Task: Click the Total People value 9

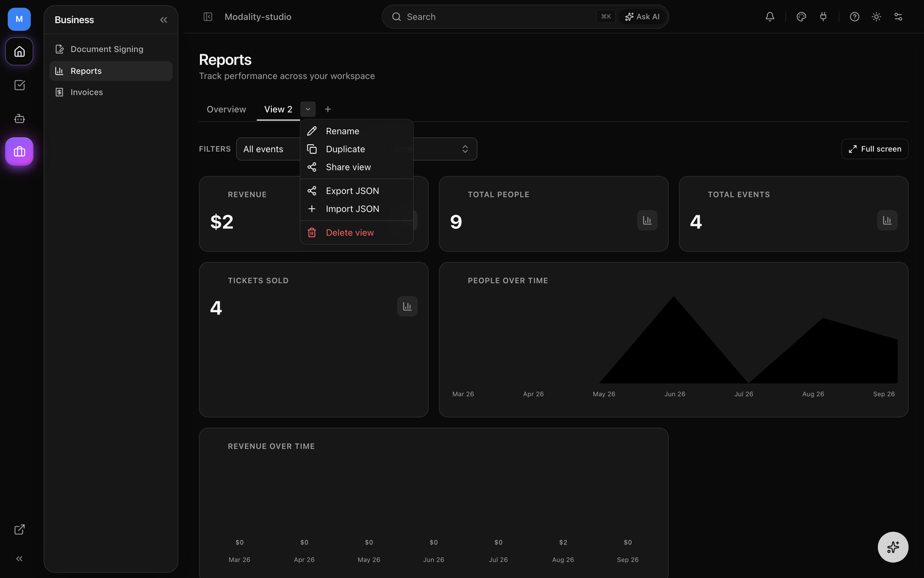Action: coord(456,222)
